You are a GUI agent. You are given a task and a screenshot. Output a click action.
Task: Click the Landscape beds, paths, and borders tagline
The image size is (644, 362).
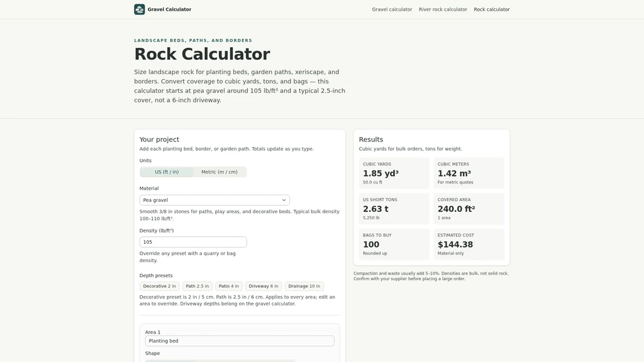193,40
